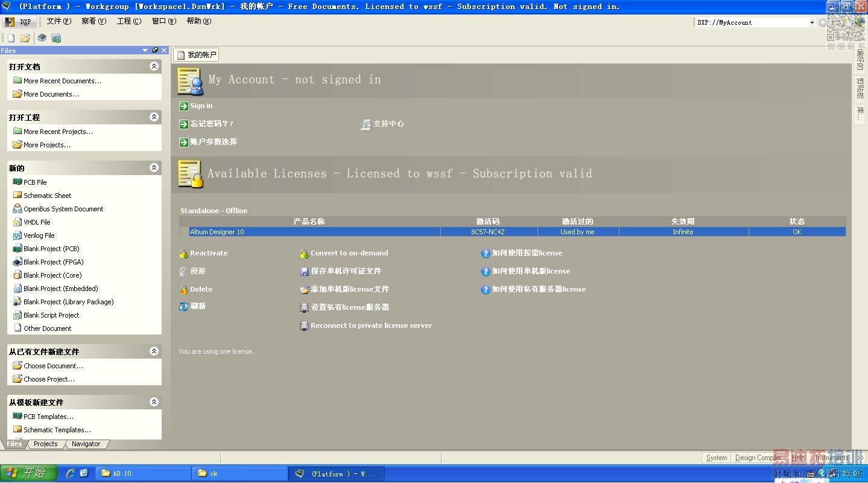868x483 pixels.
Task: Toggle the Files panel pin
Action: [x=155, y=51]
